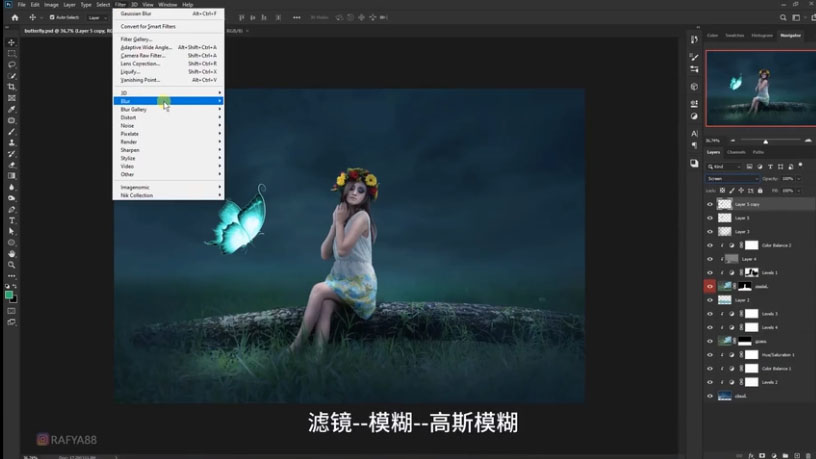Open the Image menu
Viewport: 816px width, 459px height.
pos(51,5)
